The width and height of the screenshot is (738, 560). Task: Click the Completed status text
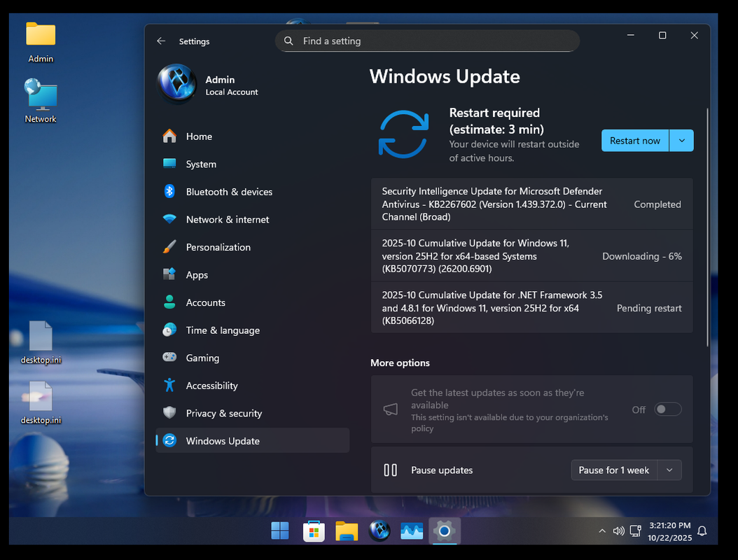coord(657,204)
